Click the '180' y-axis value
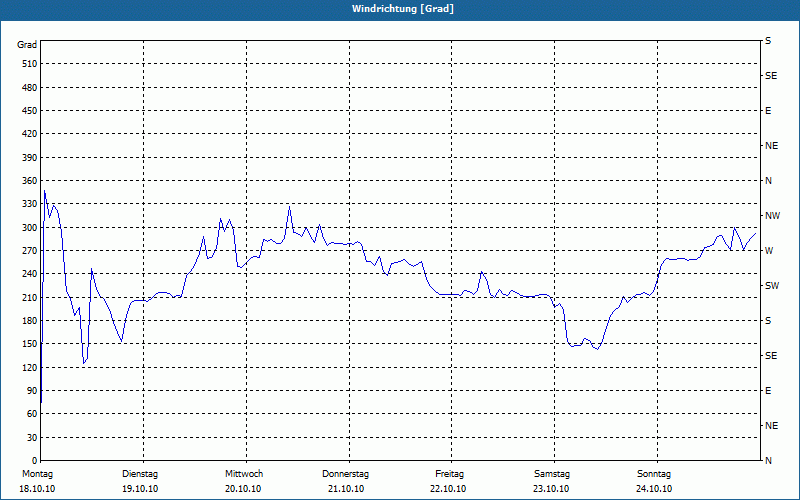Viewport: 800px width, 500px height. tap(30, 321)
